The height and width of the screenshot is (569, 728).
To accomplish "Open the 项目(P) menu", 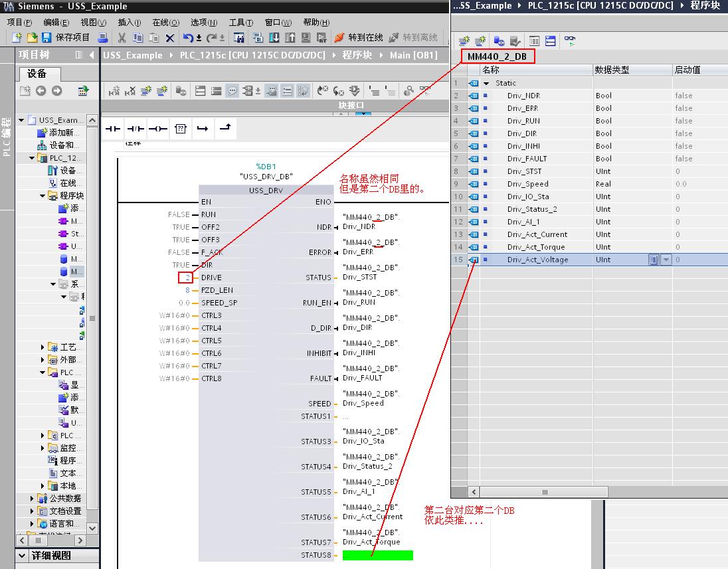I will 19,23.
